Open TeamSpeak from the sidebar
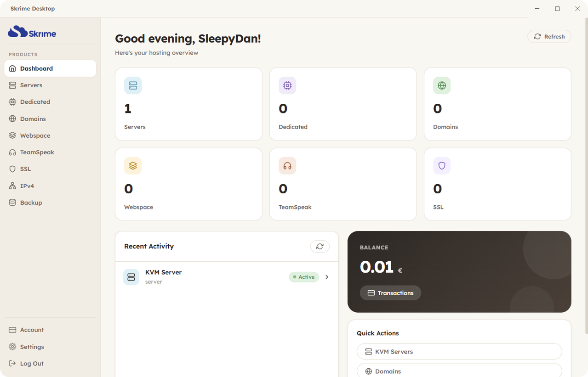Screen dimensions: 588x377 pyautogui.click(x=50, y=152)
